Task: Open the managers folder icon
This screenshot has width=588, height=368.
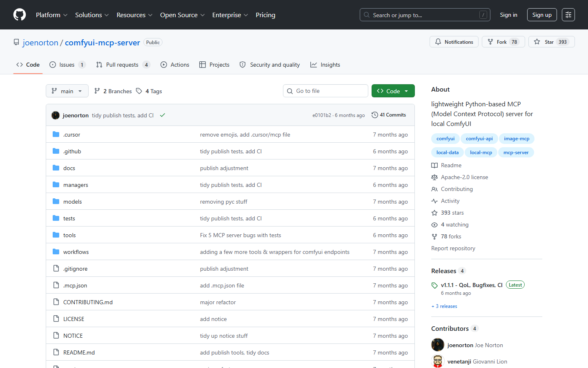Action: coord(56,185)
